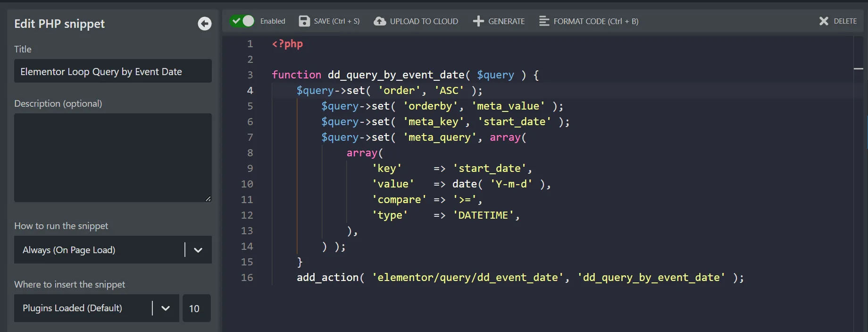
Task: Click into the Title input field
Action: pos(113,71)
